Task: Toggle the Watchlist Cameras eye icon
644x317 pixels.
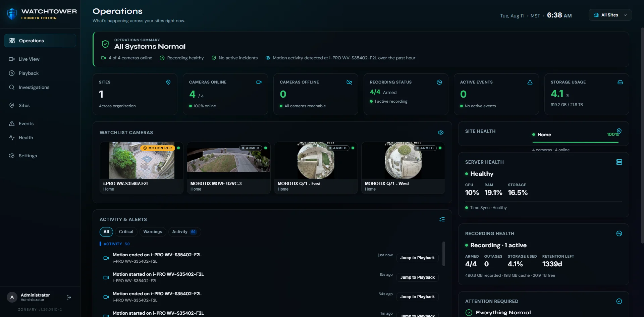Action: pos(441,133)
